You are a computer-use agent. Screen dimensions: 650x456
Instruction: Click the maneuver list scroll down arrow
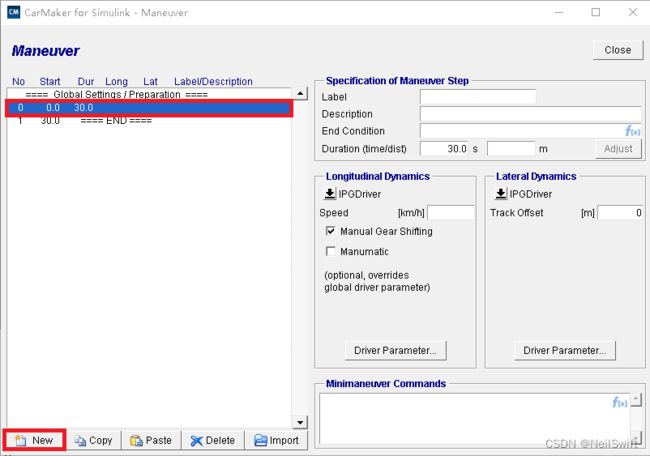(x=300, y=422)
